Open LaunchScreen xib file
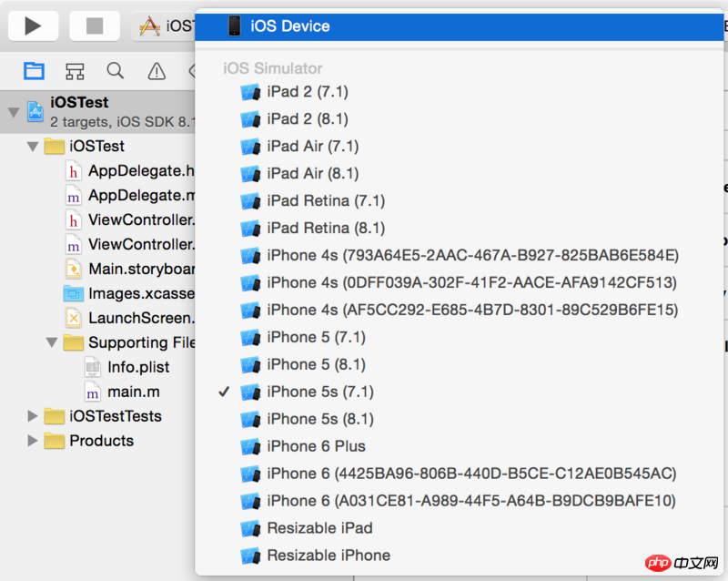 click(129, 319)
